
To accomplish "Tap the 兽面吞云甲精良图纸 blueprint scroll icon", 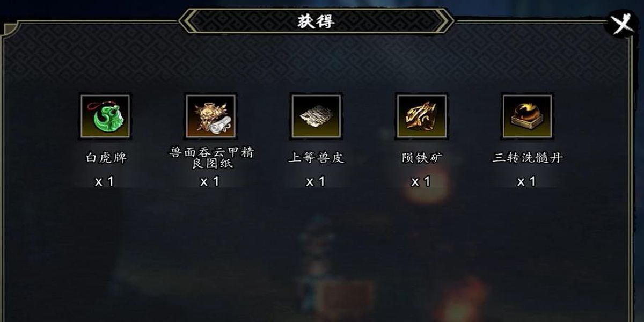I will coord(210,116).
